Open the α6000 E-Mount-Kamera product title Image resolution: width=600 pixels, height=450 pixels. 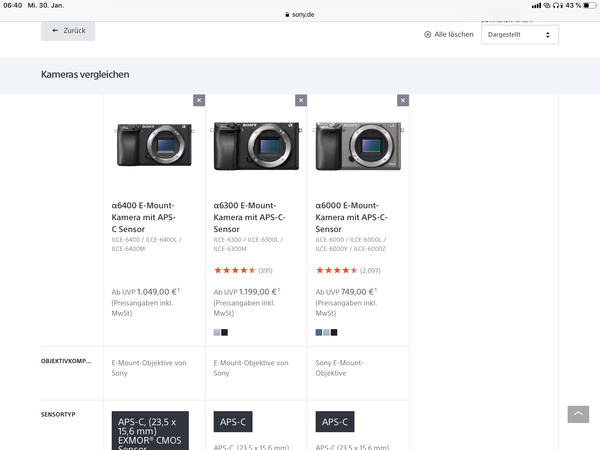pyautogui.click(x=350, y=217)
